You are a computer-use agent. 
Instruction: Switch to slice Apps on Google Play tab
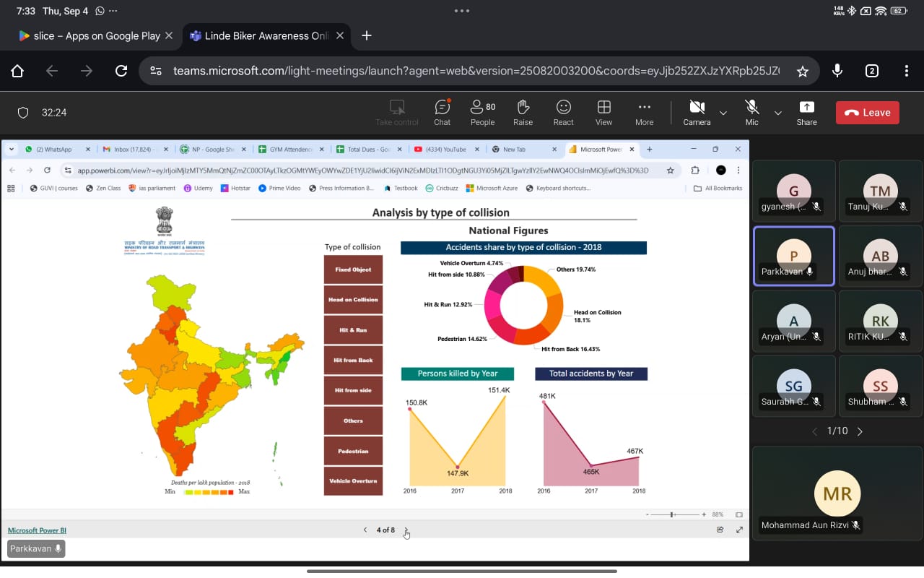(x=89, y=35)
